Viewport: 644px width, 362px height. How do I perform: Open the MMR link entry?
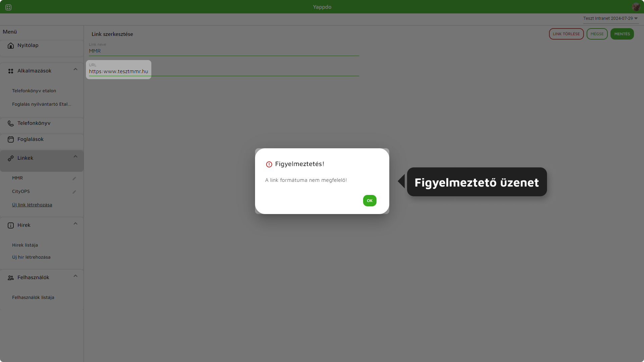click(x=17, y=178)
